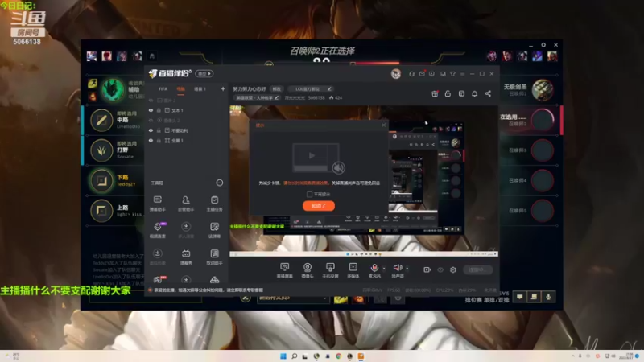Click the user avatar in the title bar
Viewport: 644px width, 362px height.
pos(396,74)
